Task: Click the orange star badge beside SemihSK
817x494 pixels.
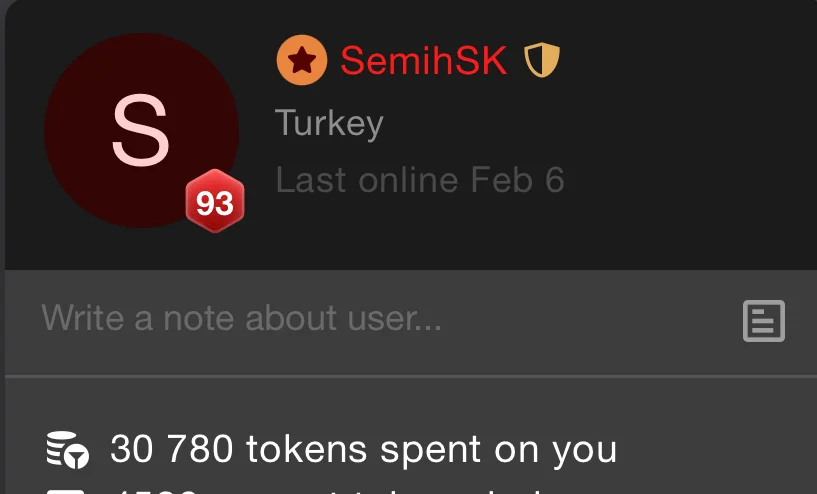Action: click(302, 60)
